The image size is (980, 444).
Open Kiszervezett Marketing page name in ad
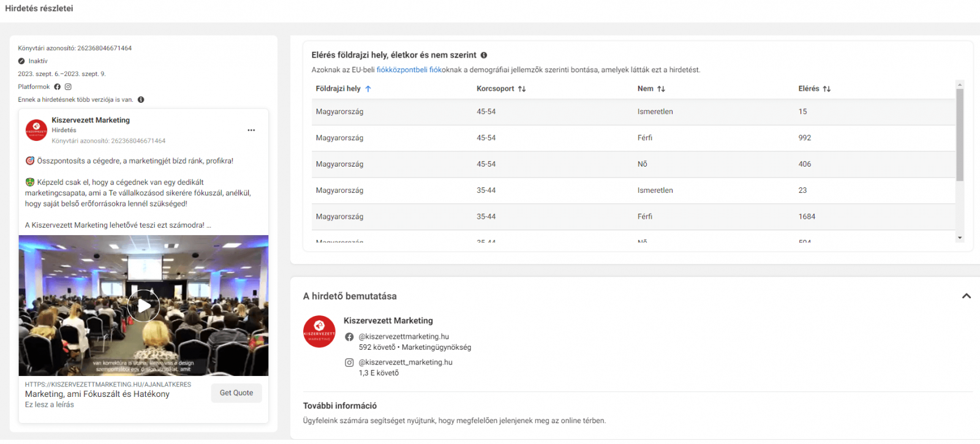point(91,120)
